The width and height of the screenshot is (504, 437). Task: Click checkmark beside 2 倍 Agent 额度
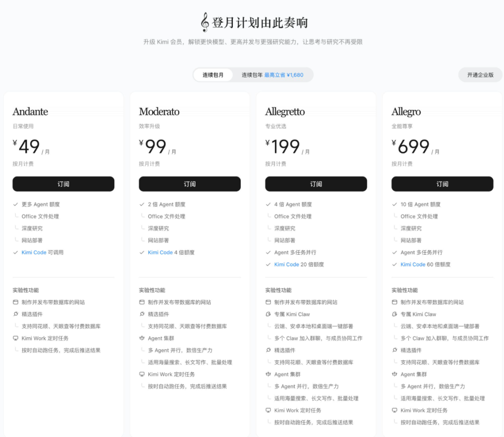coord(141,204)
